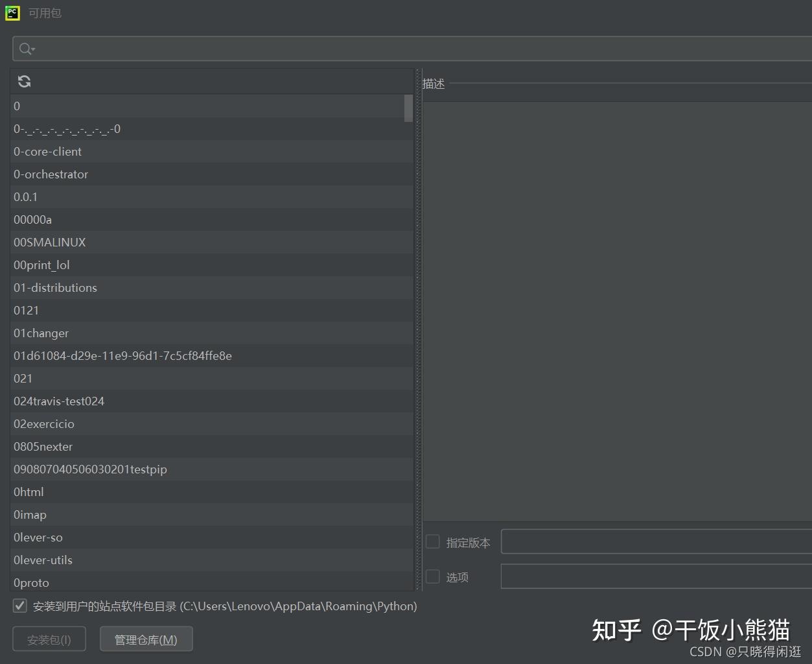
Task: Click the options input field next to 选项
Action: pyautogui.click(x=648, y=576)
